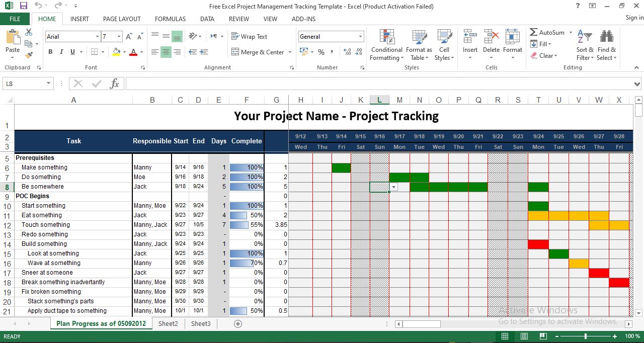Click the Sign in link
Image resolution: width=644 pixels, height=343 pixels.
pos(634,18)
